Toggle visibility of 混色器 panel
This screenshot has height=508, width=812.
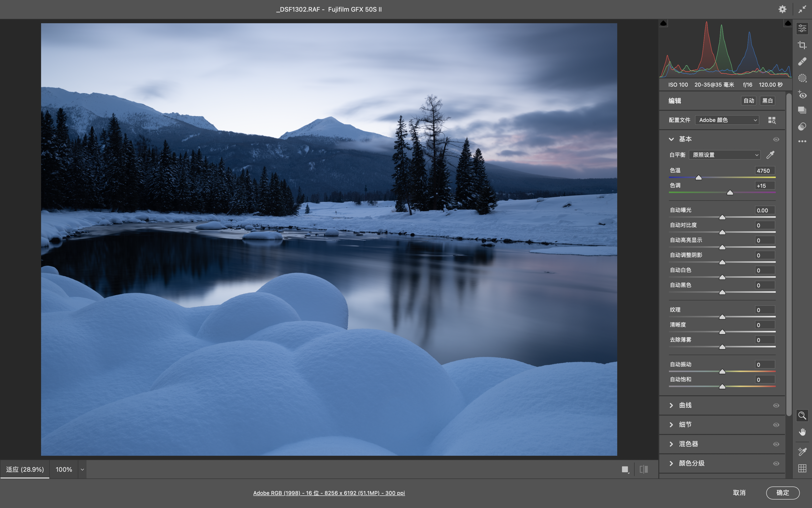[776, 444]
